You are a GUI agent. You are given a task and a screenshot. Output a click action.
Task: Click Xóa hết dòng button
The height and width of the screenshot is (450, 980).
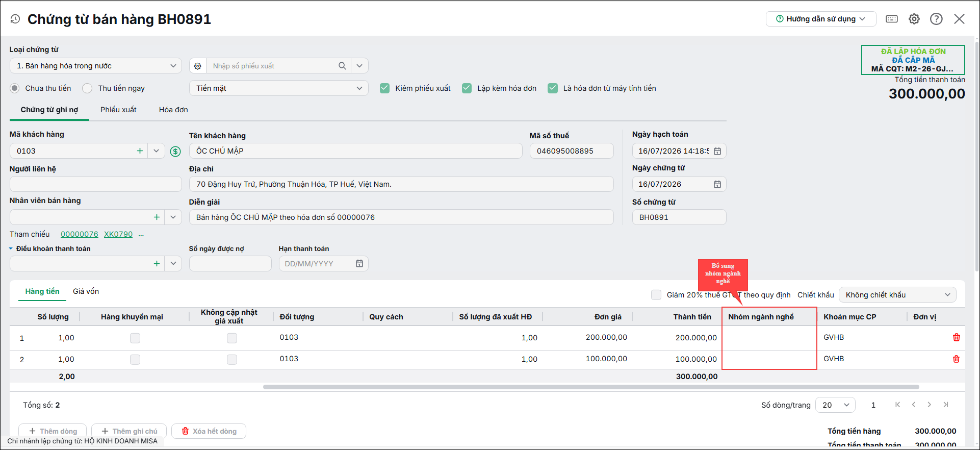[209, 431]
